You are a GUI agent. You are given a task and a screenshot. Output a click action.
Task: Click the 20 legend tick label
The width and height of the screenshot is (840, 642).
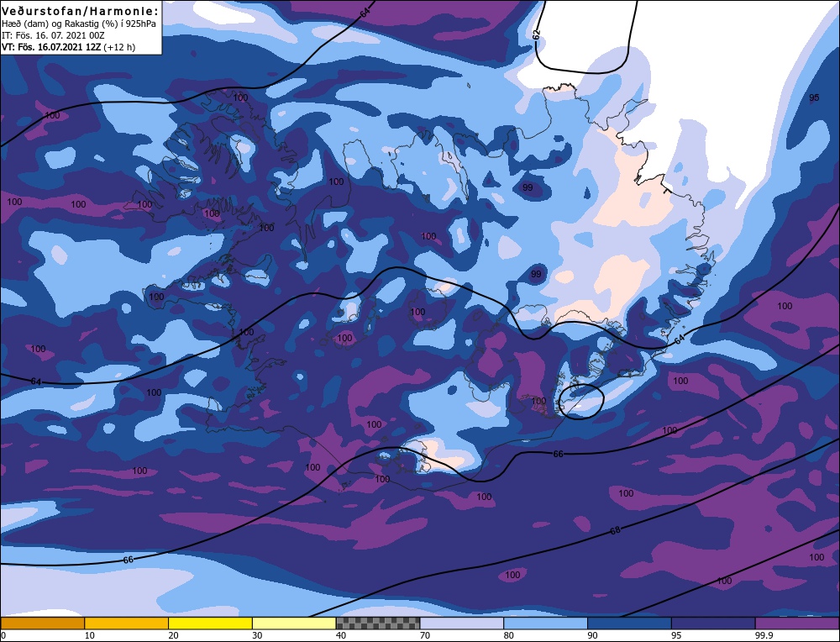(x=174, y=635)
